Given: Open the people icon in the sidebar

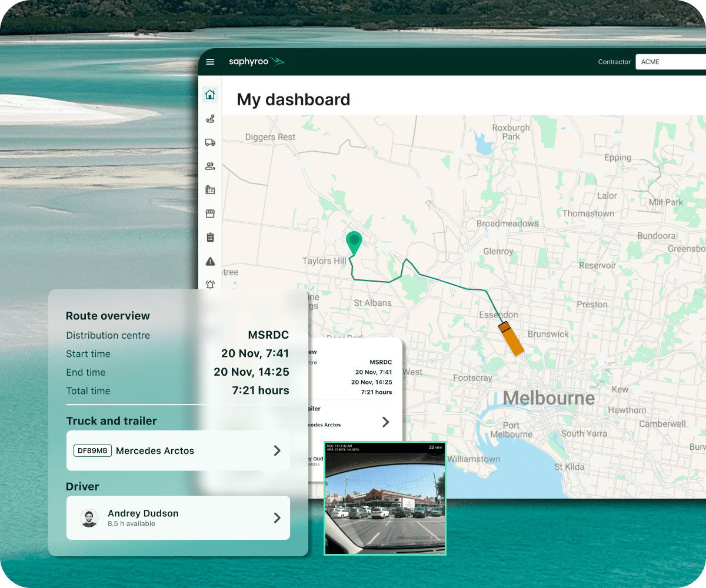Looking at the screenshot, I should [210, 166].
